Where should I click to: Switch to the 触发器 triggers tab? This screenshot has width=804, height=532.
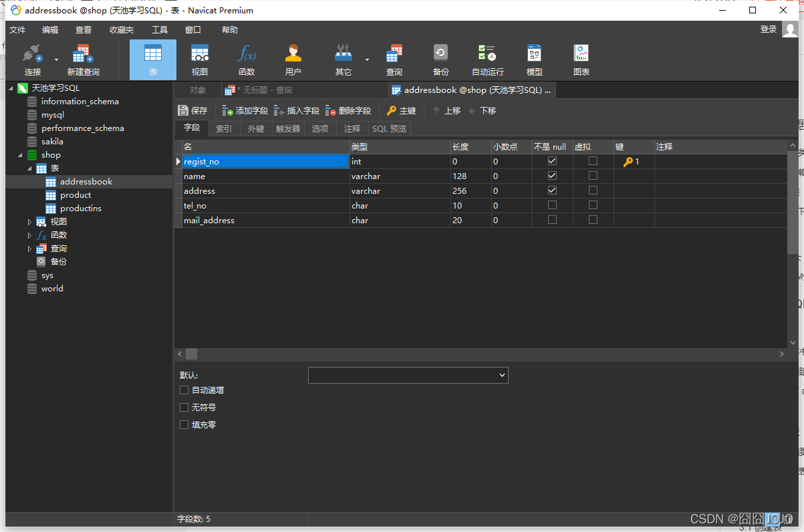[288, 128]
